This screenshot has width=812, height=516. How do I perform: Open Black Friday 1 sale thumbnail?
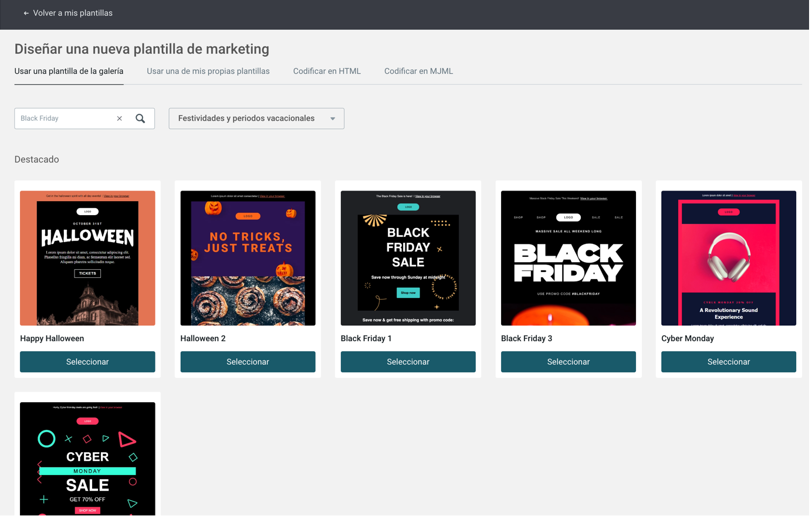[x=410, y=259]
